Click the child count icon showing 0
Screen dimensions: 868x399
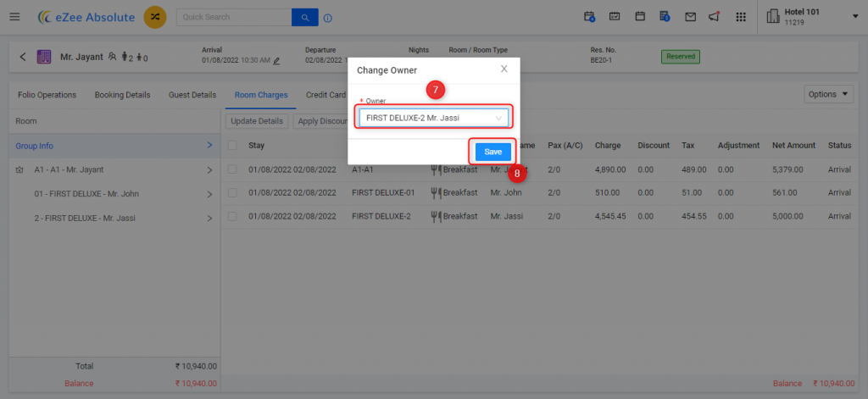click(x=140, y=57)
